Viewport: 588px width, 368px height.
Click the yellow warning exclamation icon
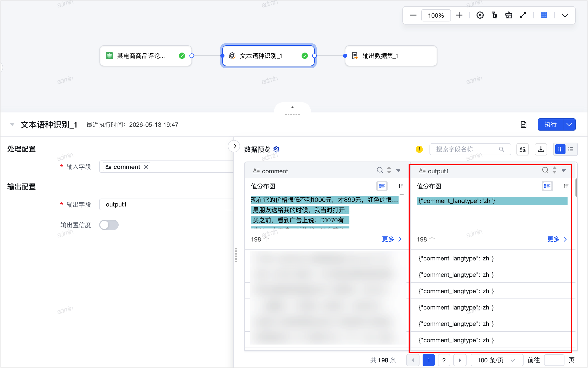point(419,149)
